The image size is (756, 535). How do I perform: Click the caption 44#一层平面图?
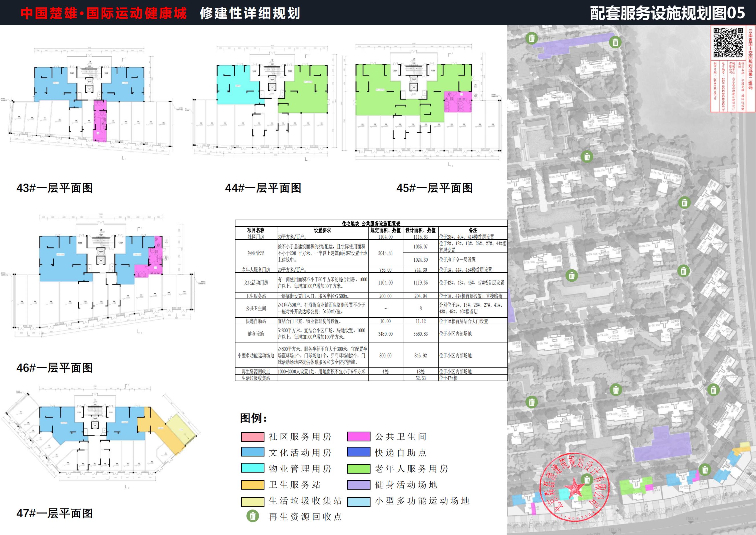(x=263, y=188)
